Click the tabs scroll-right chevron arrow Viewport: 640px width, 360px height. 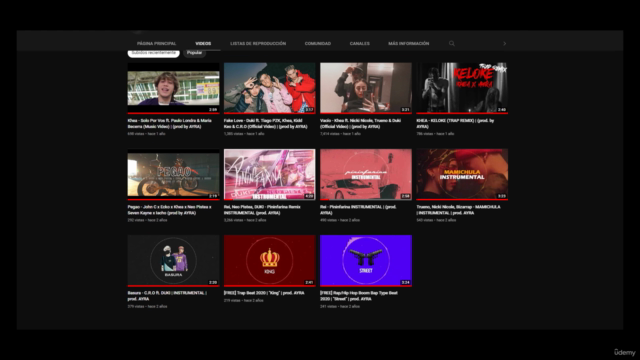click(504, 43)
